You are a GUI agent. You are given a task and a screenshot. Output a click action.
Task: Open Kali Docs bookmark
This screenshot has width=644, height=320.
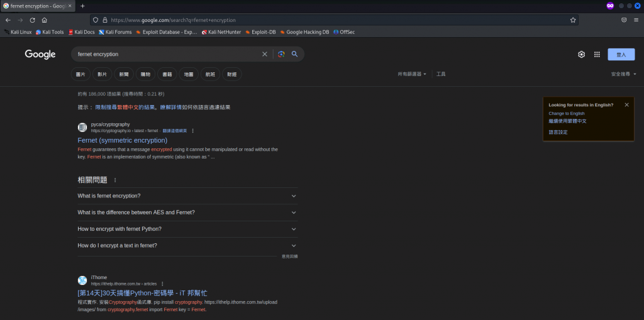pos(81,32)
